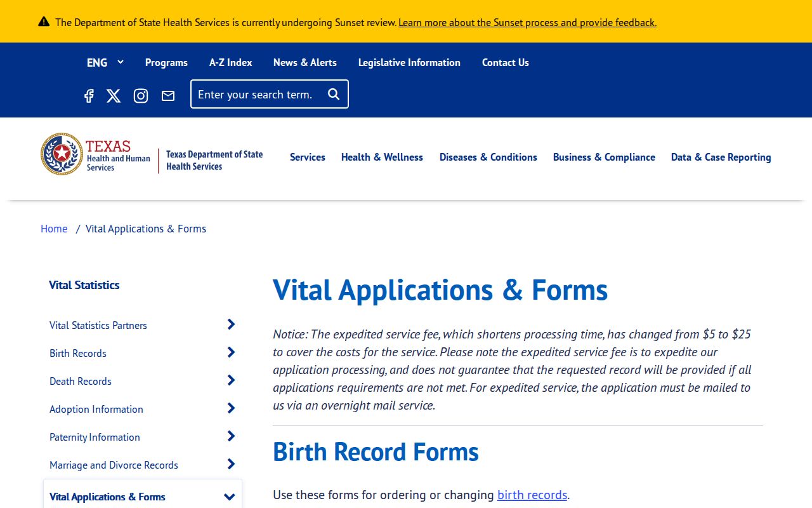Open Contact Us in top bar

click(506, 62)
